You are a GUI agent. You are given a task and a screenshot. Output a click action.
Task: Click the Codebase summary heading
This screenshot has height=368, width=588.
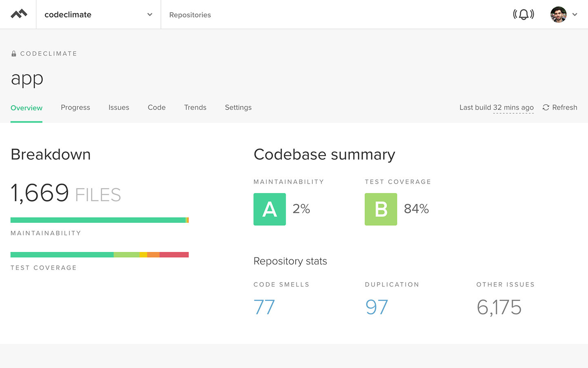[324, 155]
